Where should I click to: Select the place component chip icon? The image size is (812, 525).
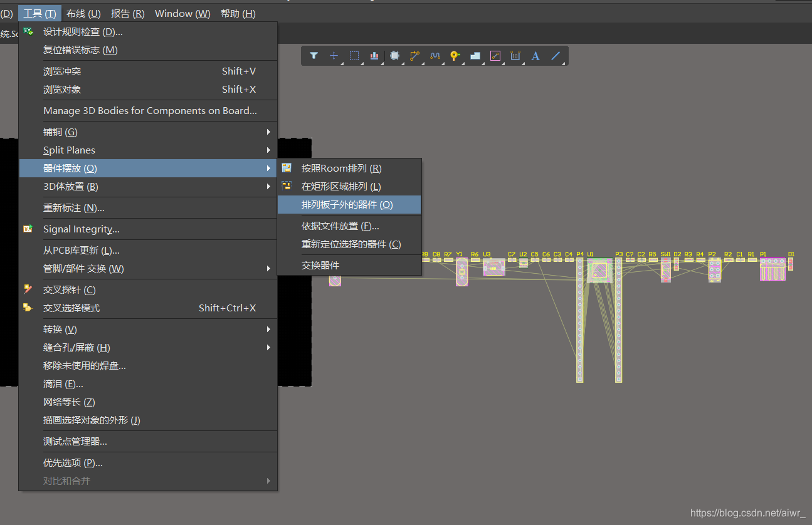[394, 56]
